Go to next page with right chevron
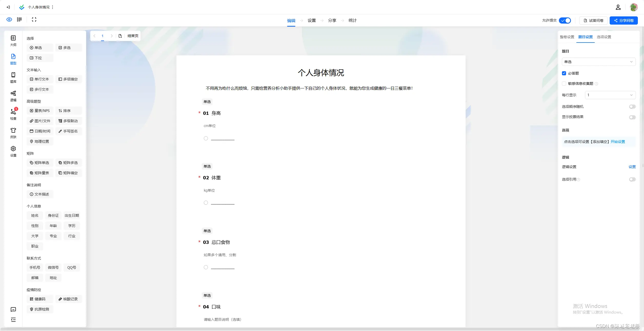 click(x=112, y=36)
